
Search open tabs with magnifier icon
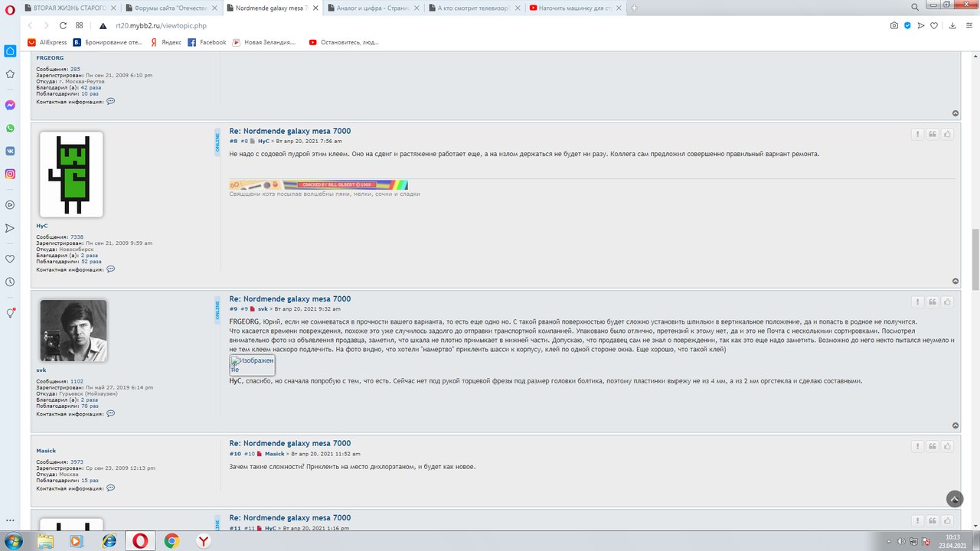coord(916,8)
